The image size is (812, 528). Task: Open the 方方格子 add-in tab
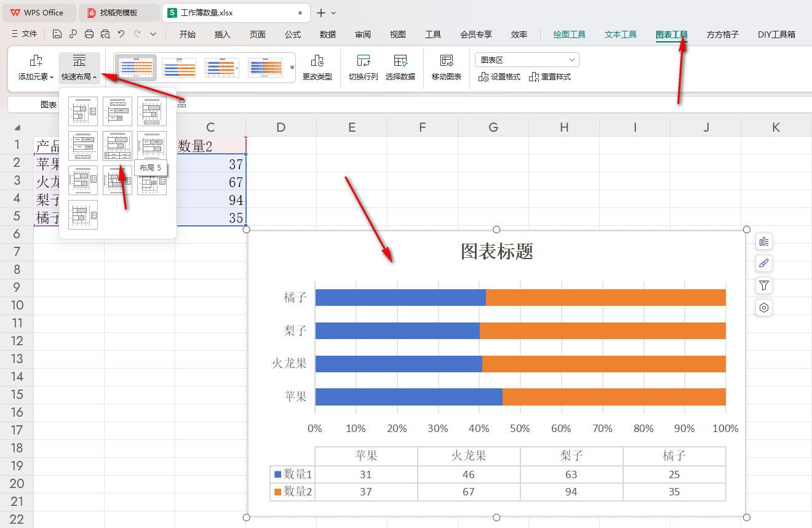[723, 34]
